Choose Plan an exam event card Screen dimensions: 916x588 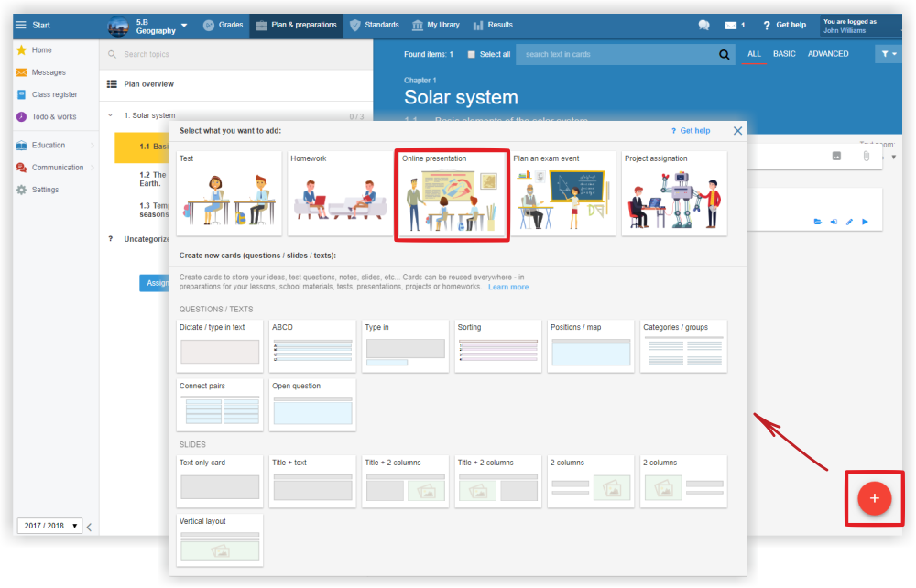coord(563,193)
